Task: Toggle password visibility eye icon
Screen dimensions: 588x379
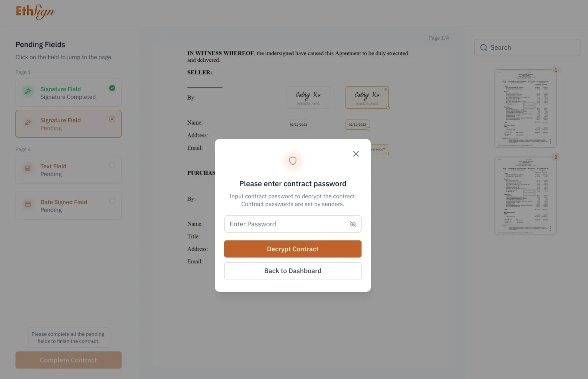Action: coord(353,224)
